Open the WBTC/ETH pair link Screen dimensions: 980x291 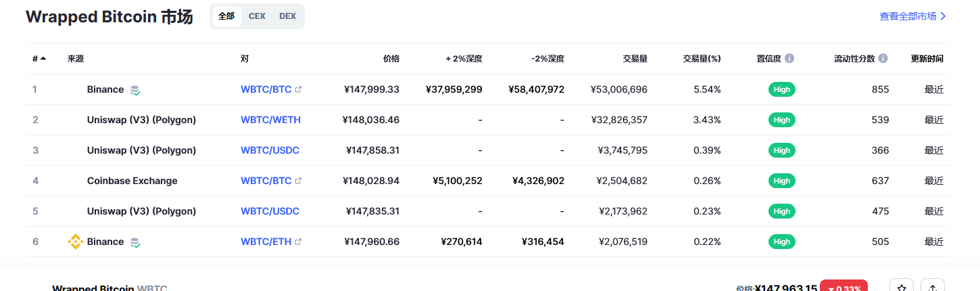[x=266, y=242]
